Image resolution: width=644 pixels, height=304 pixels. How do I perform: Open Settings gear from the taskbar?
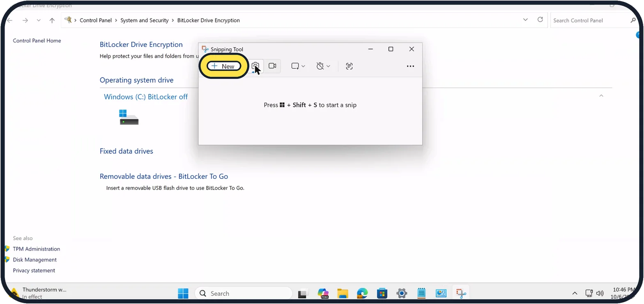402,293
